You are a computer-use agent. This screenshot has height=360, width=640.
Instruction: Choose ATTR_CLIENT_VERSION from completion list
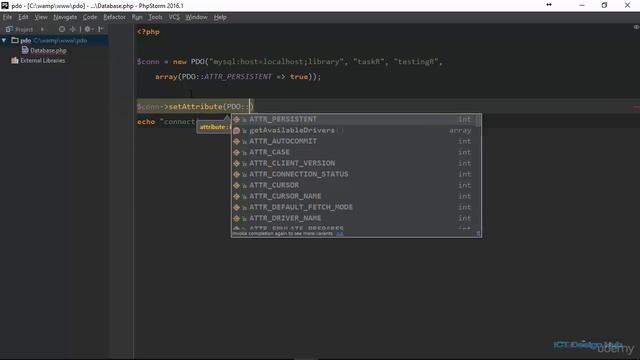pyautogui.click(x=353, y=163)
